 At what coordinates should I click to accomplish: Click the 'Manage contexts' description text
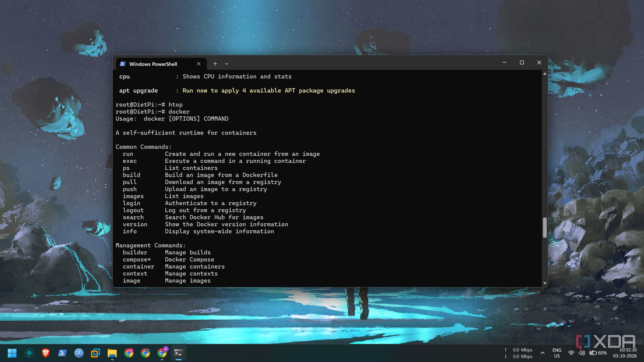(x=191, y=274)
